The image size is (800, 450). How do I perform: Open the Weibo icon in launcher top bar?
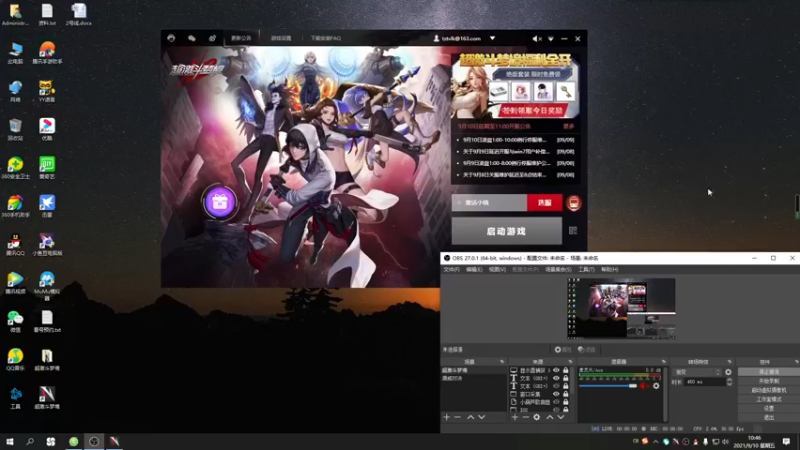pyautogui.click(x=212, y=38)
